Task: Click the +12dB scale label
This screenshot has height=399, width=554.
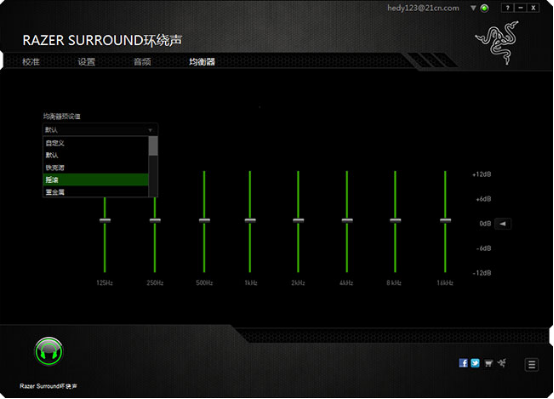Action: click(482, 175)
